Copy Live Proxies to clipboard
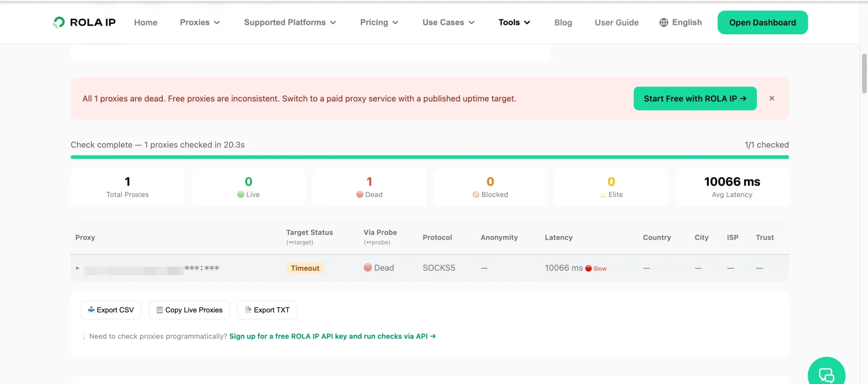The image size is (868, 384). pyautogui.click(x=189, y=310)
